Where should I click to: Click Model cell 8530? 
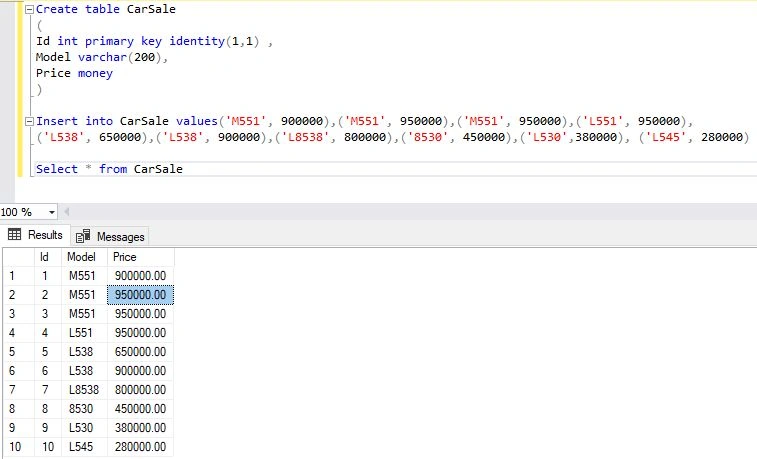pos(84,408)
